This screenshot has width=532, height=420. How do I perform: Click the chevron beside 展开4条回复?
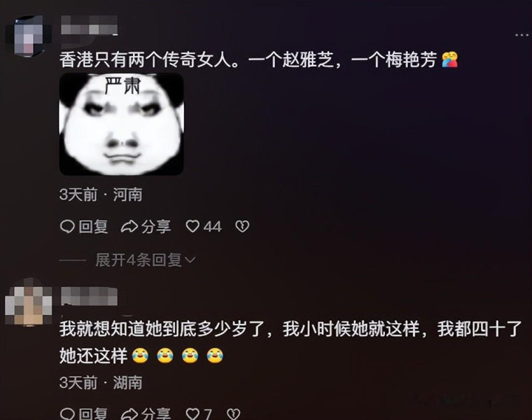tap(191, 260)
